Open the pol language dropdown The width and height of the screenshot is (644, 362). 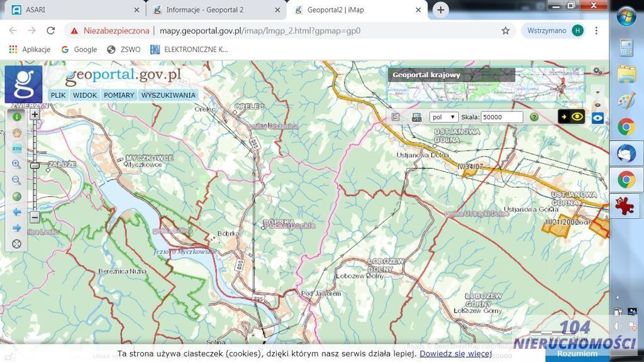[444, 118]
